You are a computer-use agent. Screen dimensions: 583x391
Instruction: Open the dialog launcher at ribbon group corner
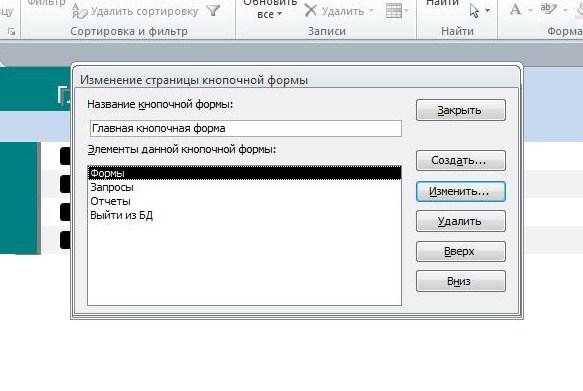pos(12,32)
